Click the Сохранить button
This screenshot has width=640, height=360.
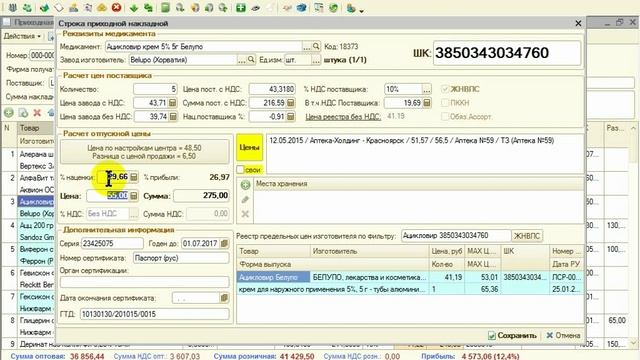[513, 336]
